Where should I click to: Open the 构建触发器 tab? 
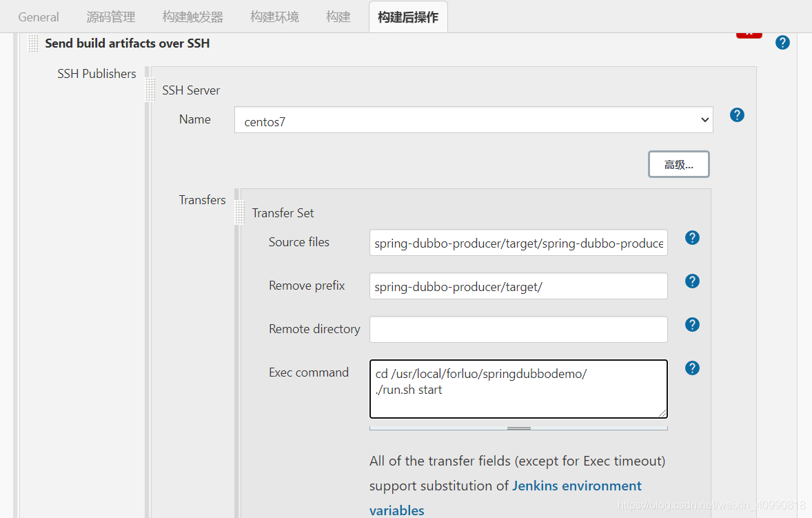point(193,17)
